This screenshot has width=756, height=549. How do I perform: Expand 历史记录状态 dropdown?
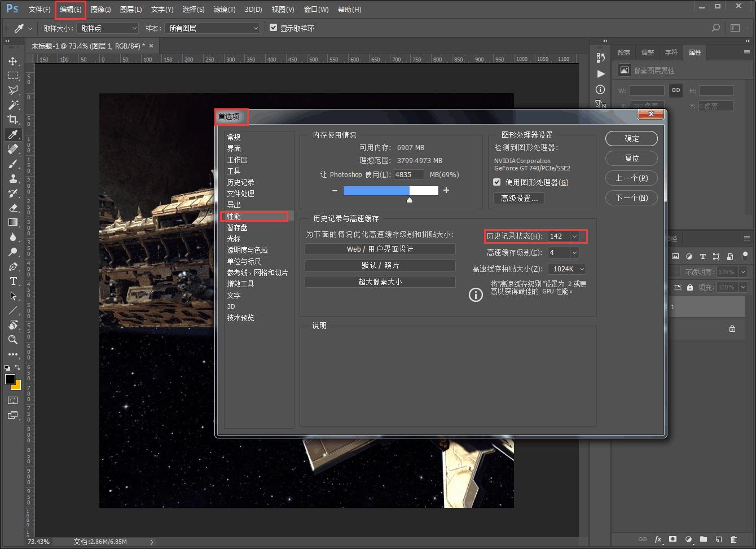pos(574,236)
